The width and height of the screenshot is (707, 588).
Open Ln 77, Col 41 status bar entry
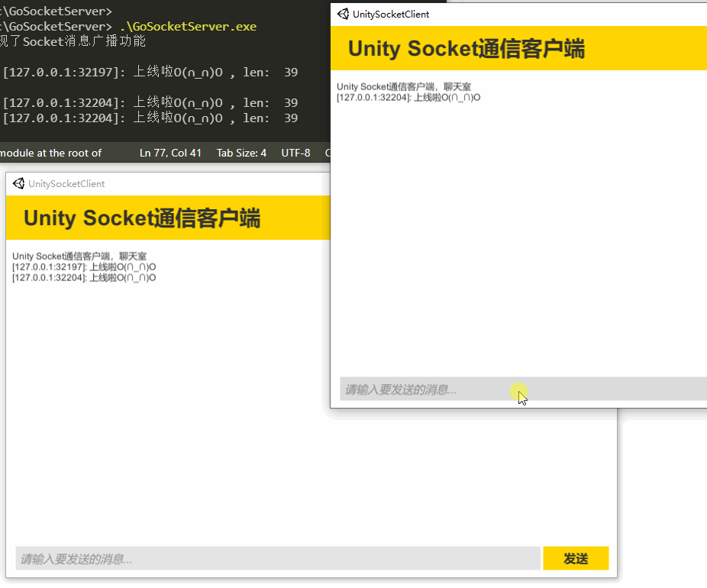pyautogui.click(x=170, y=153)
